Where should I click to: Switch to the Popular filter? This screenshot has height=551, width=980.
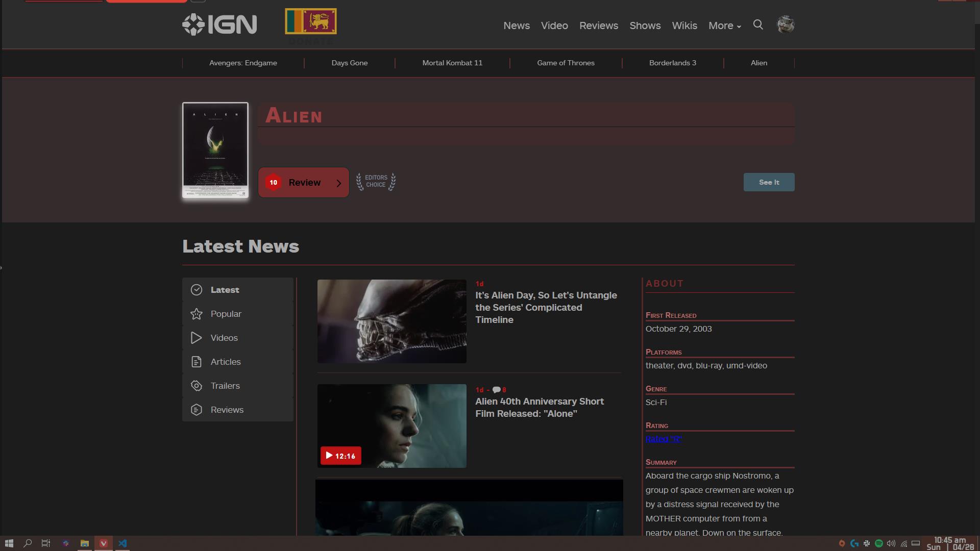coord(226,314)
